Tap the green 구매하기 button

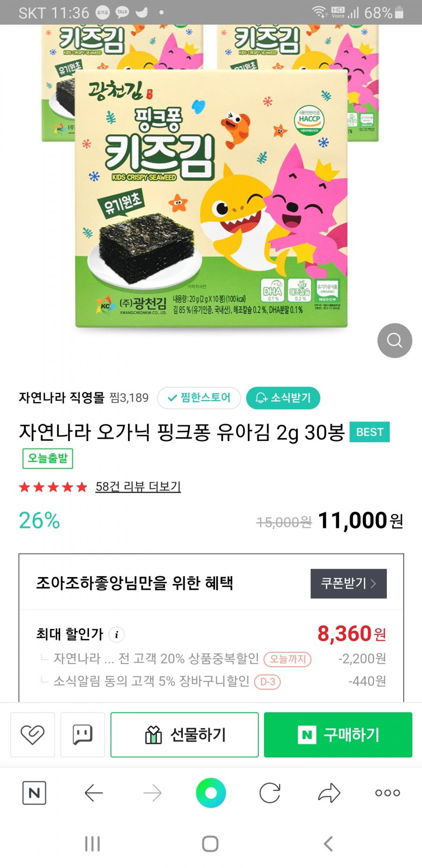338,734
